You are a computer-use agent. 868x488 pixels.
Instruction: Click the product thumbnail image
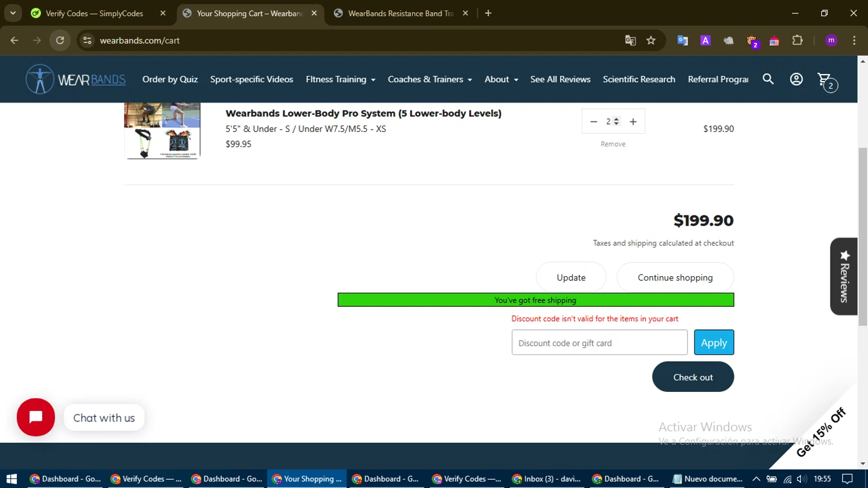pos(162,131)
